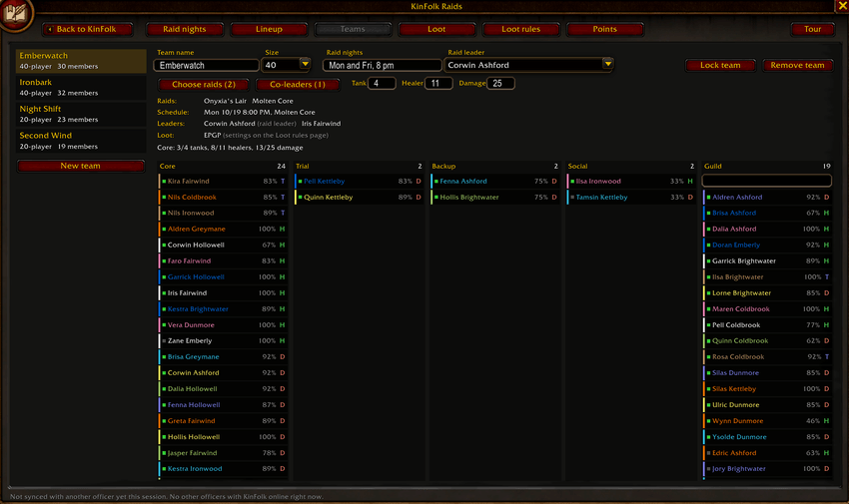Click the Core column header
Viewport: 849px width, 504px height.
(x=223, y=167)
